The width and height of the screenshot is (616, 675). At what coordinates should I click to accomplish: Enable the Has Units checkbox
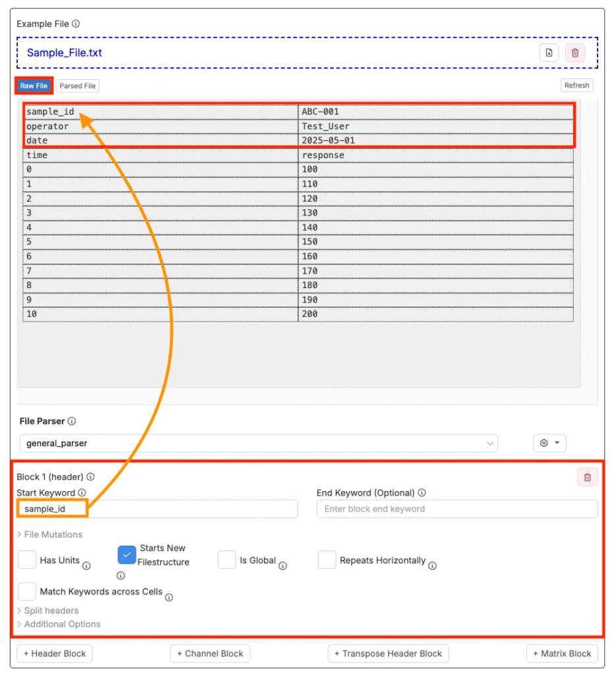27,560
